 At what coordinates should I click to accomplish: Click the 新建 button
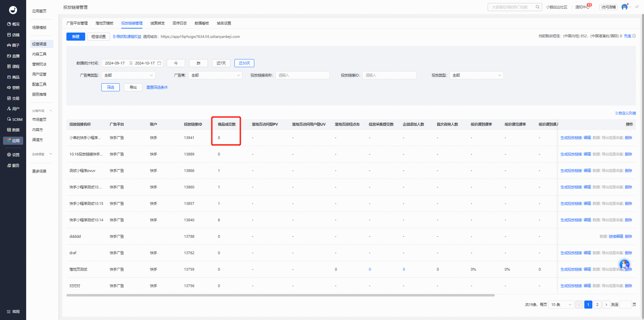point(76,37)
